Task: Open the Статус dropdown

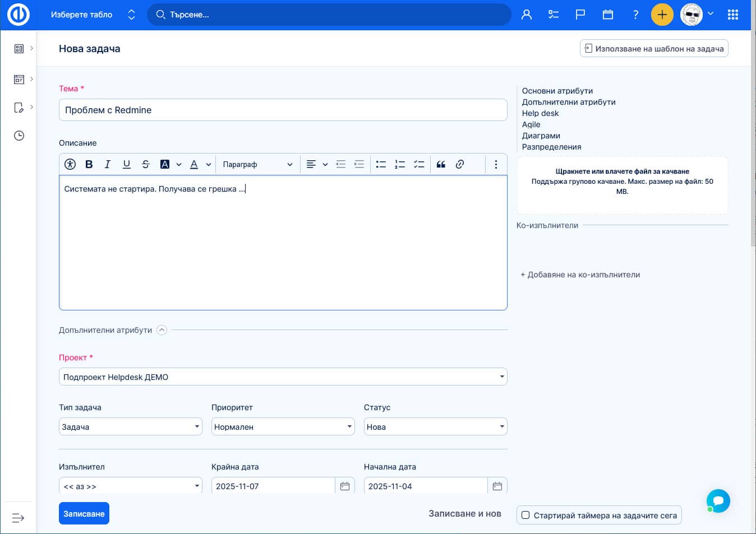Action: 436,426
